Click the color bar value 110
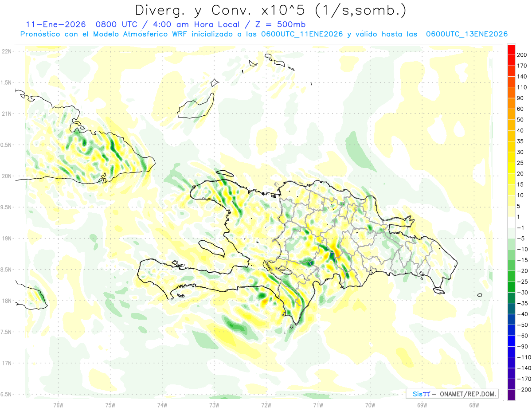 click(522, 87)
